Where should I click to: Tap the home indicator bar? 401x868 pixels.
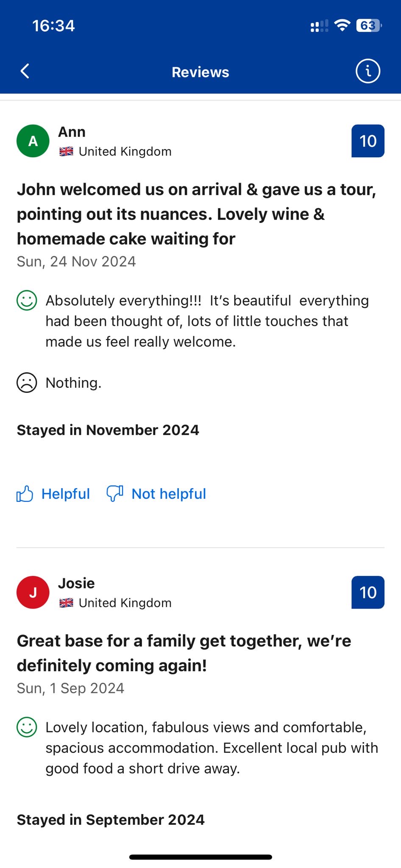(x=200, y=857)
